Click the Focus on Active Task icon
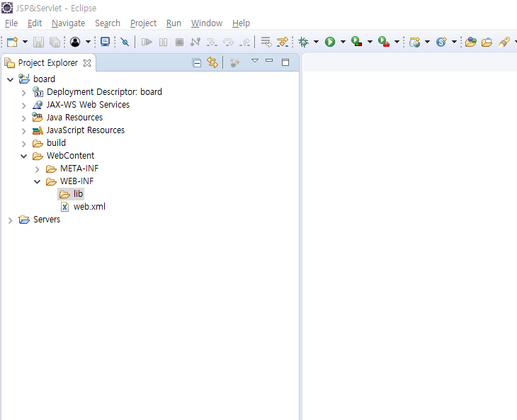This screenshot has height=420, width=517. [234, 62]
